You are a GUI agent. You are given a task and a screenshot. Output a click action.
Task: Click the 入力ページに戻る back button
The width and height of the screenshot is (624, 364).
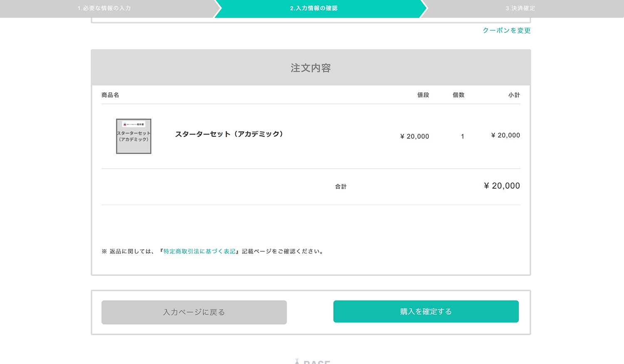pos(194,312)
